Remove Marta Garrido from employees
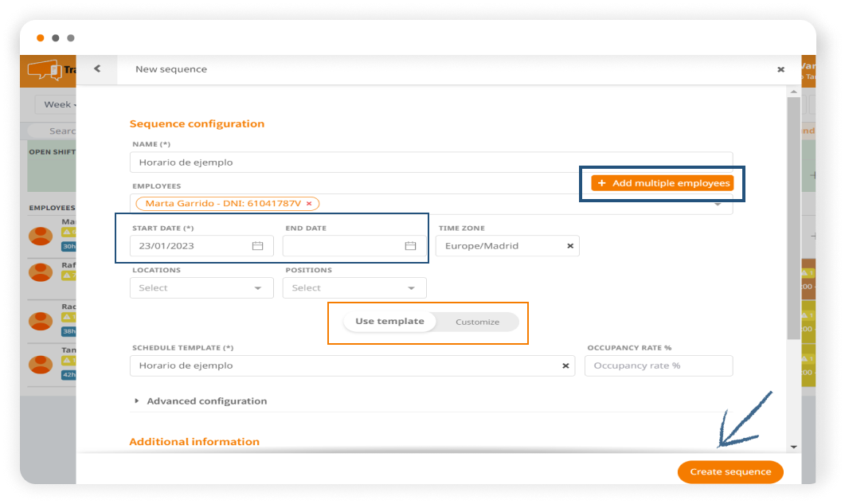Screen dimensions: 845x504 click(309, 204)
